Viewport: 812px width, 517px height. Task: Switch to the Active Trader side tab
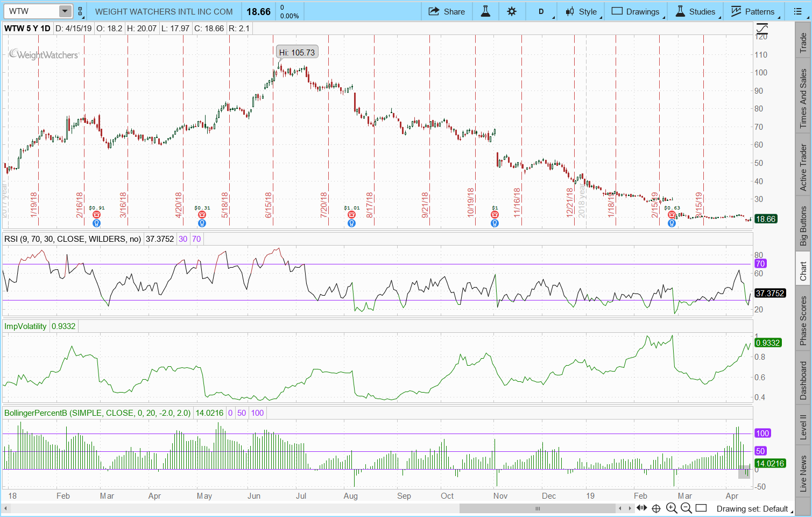coord(803,167)
